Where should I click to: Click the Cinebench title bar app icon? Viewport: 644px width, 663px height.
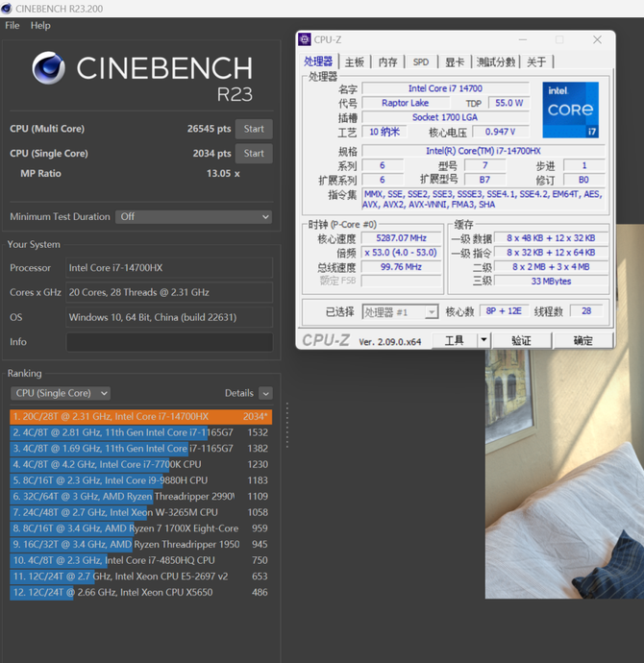pyautogui.click(x=7, y=8)
